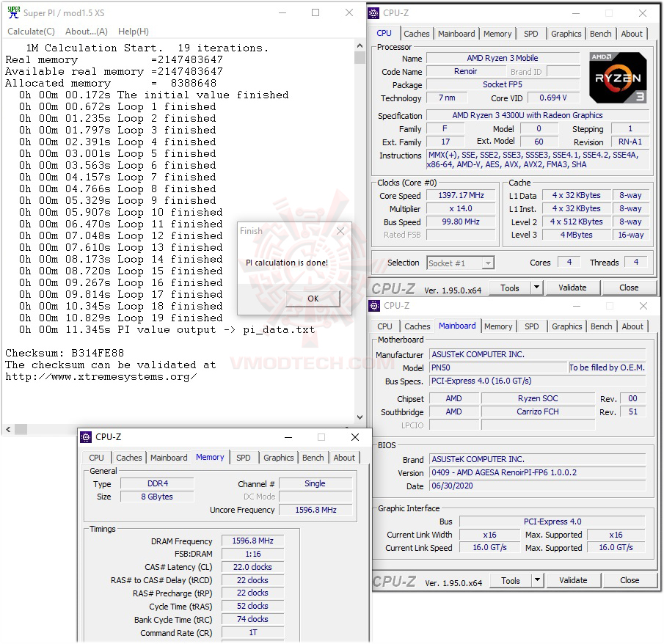Click Tools button in top CPU-Z window
This screenshot has width=664, height=644.
(x=509, y=288)
